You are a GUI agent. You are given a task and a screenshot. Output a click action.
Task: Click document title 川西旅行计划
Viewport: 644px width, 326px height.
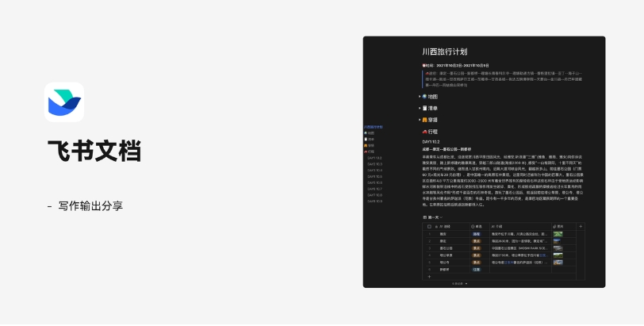[x=445, y=52]
